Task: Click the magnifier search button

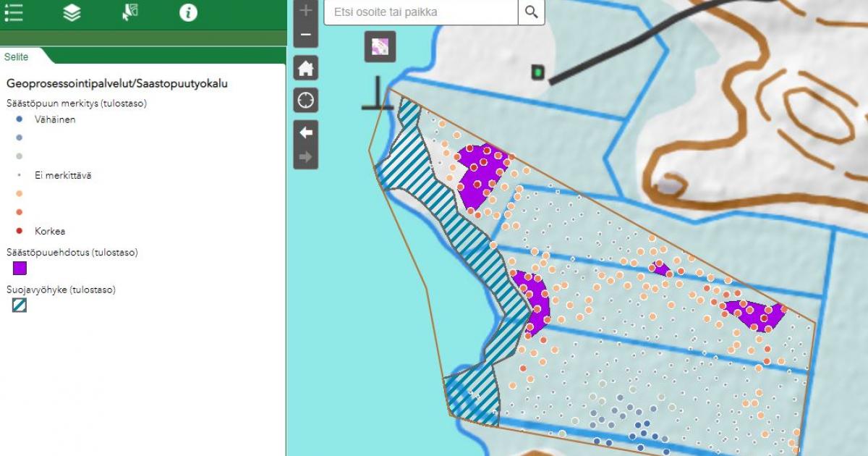Action: pyautogui.click(x=532, y=12)
